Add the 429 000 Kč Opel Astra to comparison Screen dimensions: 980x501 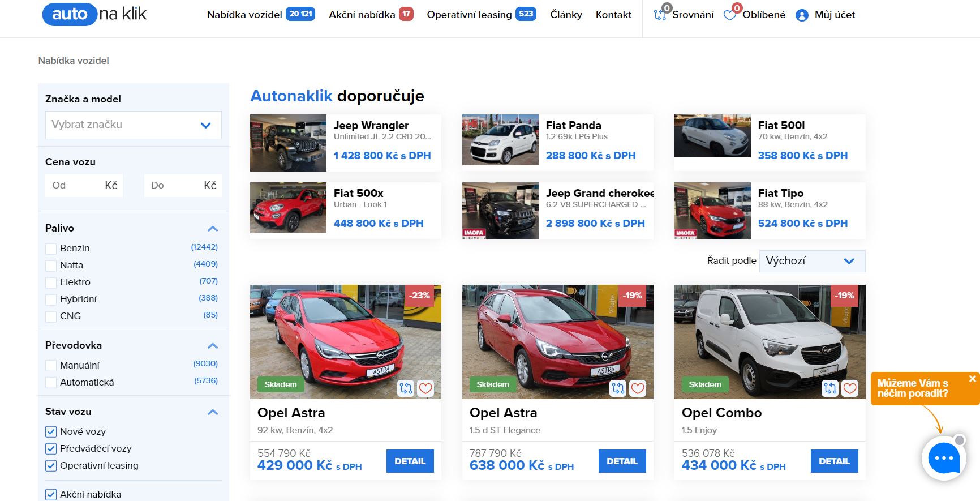406,388
